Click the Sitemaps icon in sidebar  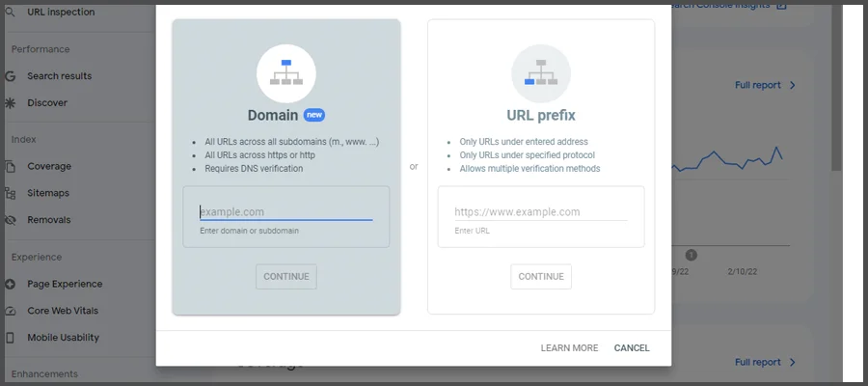coord(11,193)
